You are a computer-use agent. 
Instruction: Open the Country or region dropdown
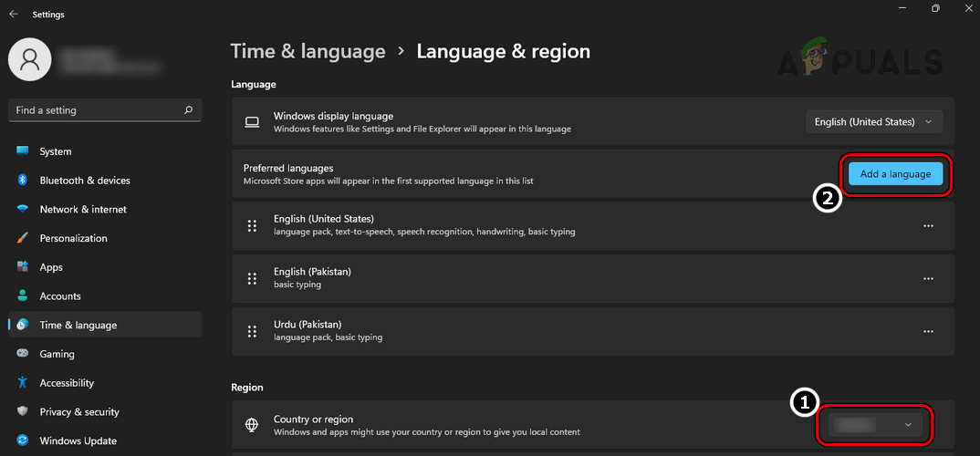[x=874, y=425]
